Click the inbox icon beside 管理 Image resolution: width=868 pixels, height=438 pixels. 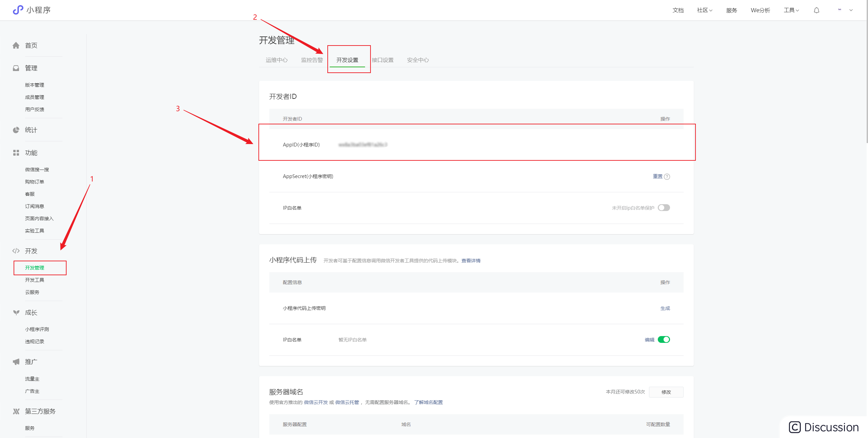(16, 68)
